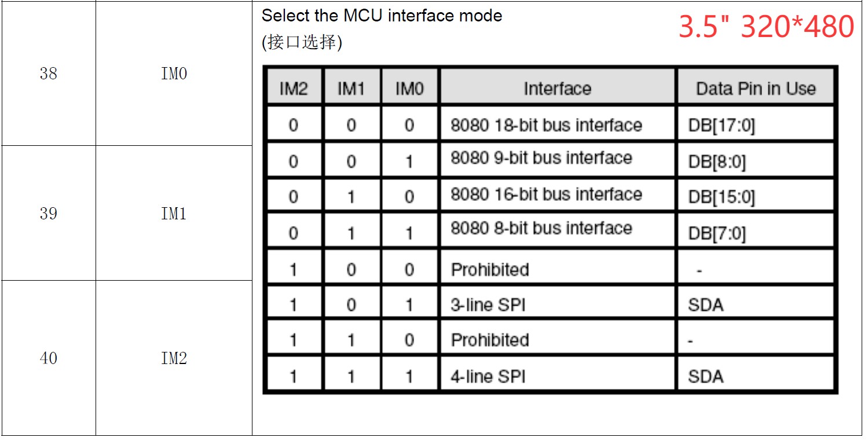Click the "4-line SPI" interface cell
This screenshot has height=441, width=868.
488,377
